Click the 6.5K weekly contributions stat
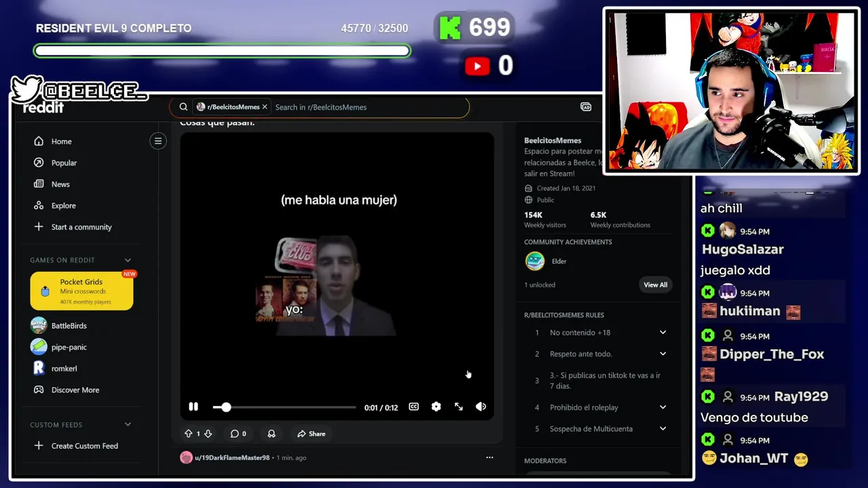The height and width of the screenshot is (488, 868). tap(620, 220)
